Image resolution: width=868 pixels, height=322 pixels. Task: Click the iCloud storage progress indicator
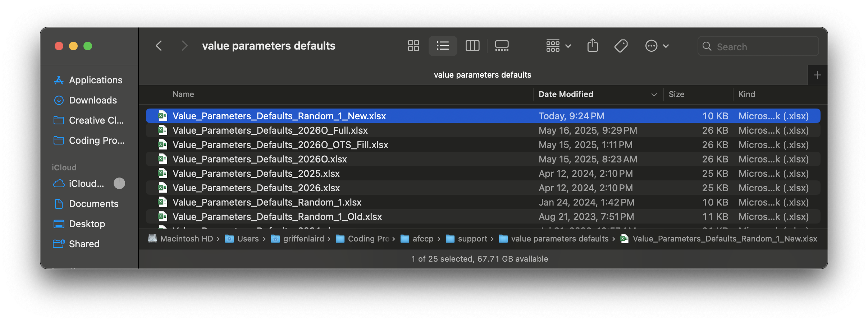tap(119, 184)
